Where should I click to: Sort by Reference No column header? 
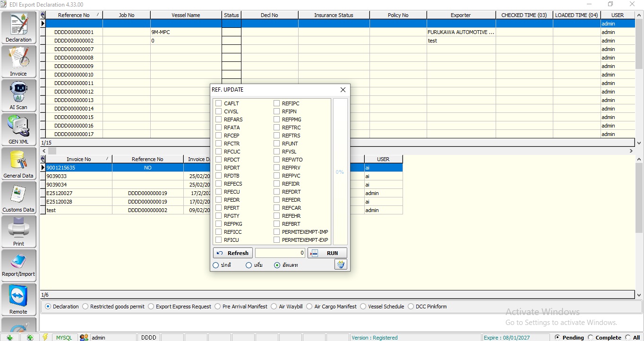74,15
